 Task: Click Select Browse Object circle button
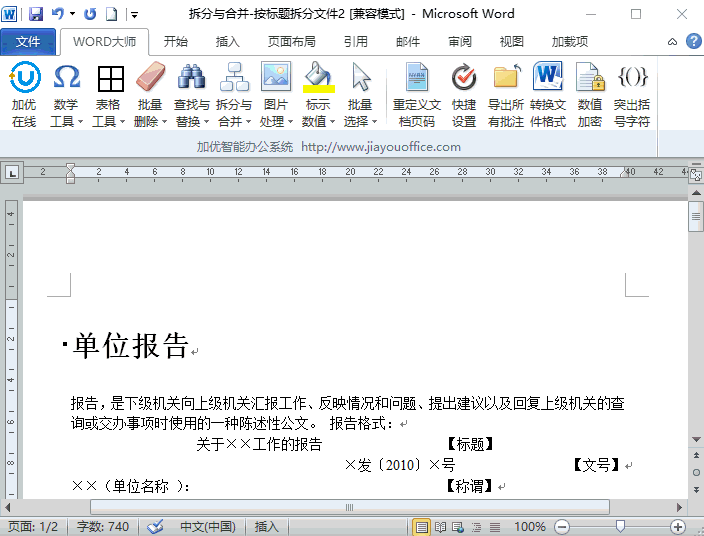tap(696, 472)
